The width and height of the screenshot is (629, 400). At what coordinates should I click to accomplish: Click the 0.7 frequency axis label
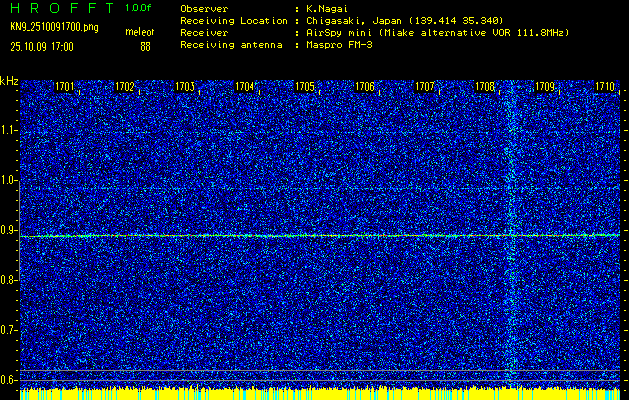9,330
